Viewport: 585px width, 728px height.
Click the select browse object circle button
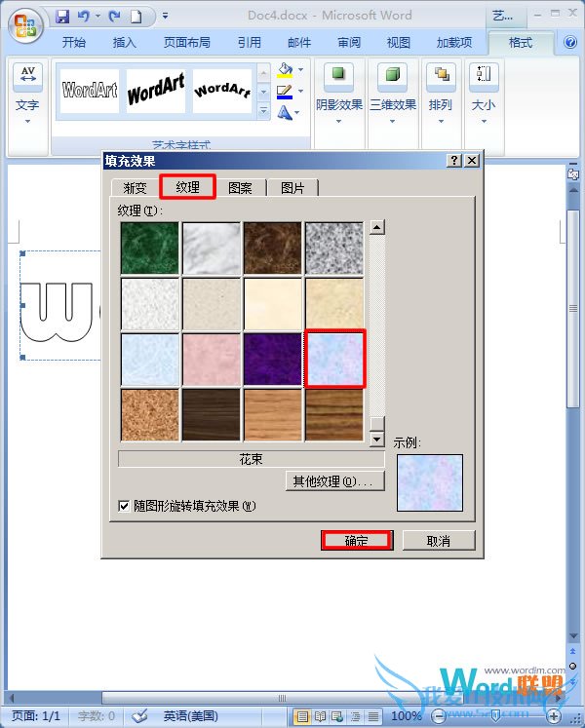573,666
